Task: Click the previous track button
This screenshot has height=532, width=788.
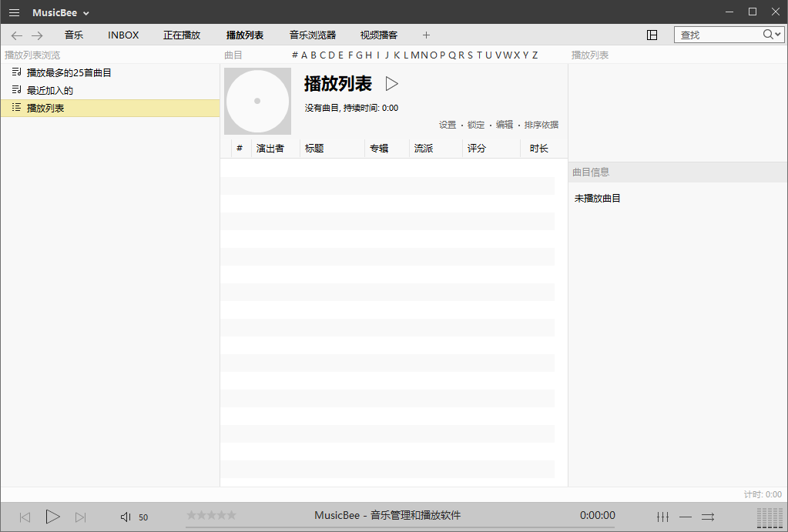Action: 25,517
